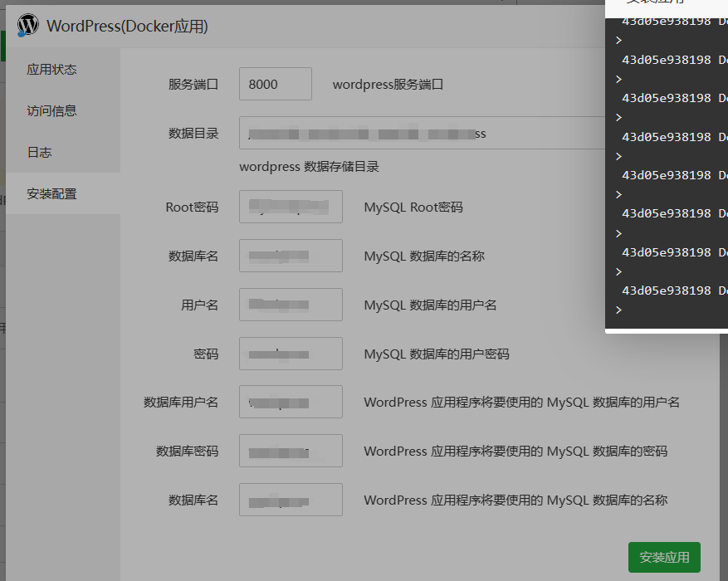728x581 pixels.
Task: Click the MySQL Root密码 description text
Action: tap(413, 207)
